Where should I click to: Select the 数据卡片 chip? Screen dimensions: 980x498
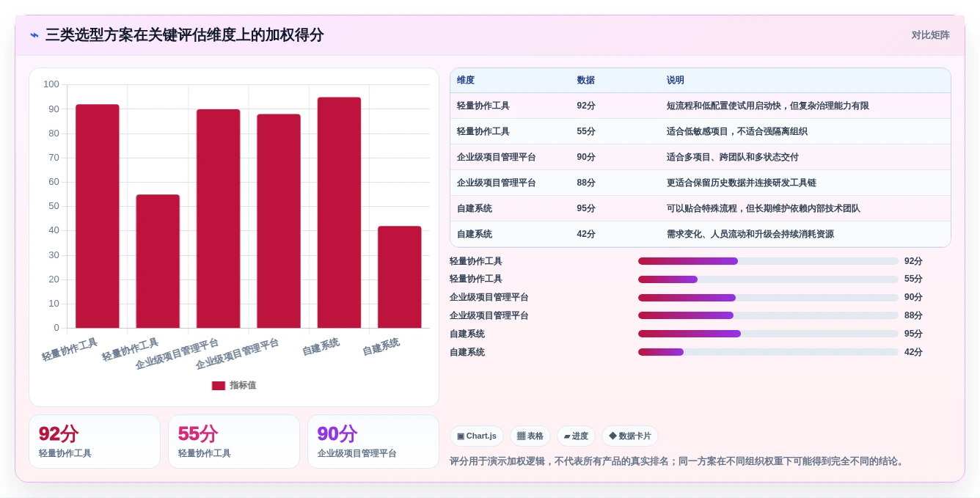click(630, 436)
